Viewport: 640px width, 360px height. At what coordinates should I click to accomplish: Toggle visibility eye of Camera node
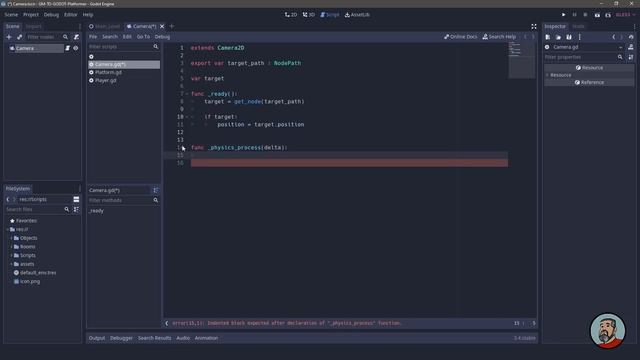click(76, 48)
